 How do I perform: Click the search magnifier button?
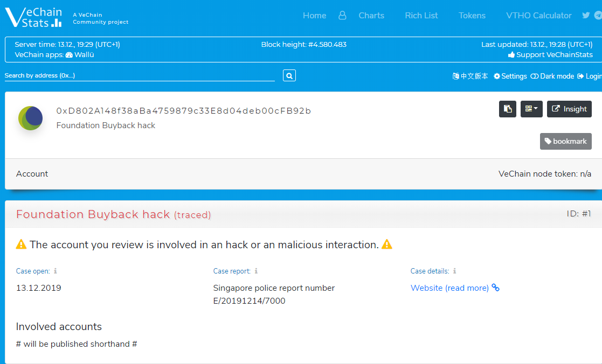(289, 75)
